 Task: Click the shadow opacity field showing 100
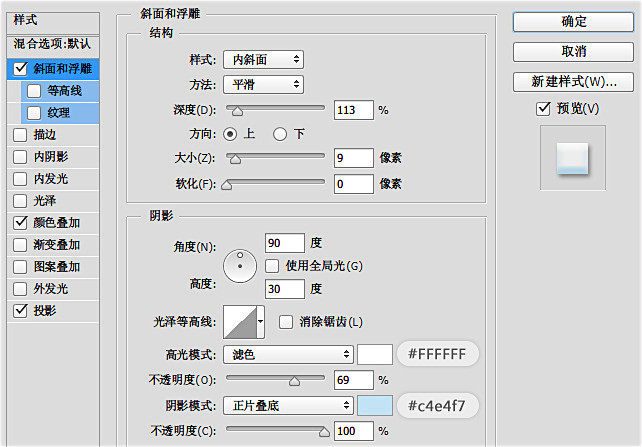(354, 431)
